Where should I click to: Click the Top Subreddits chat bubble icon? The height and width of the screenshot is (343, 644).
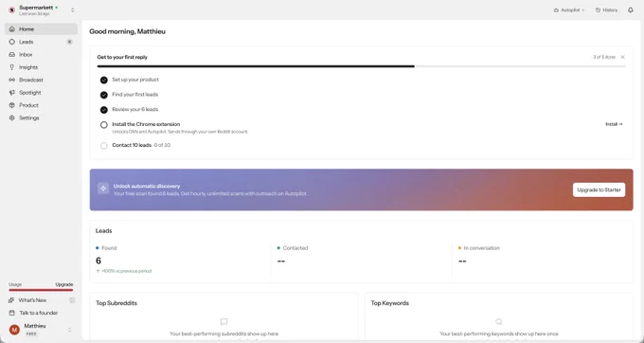coord(224,321)
